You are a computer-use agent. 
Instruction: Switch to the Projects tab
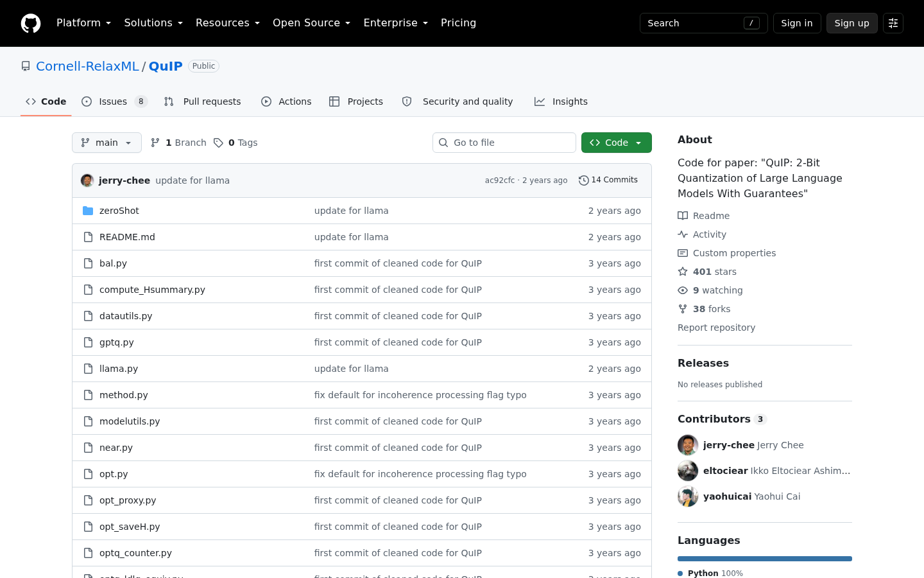[356, 101]
